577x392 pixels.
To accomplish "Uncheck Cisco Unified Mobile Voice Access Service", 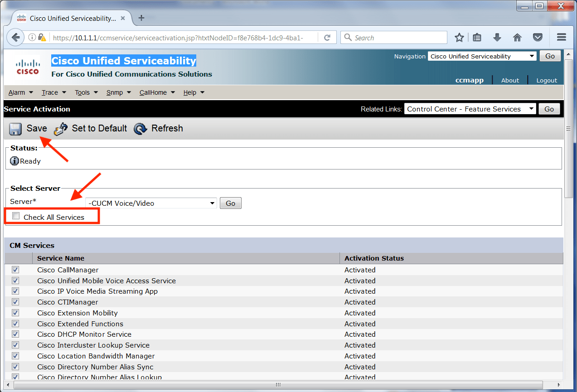I will pyautogui.click(x=15, y=281).
